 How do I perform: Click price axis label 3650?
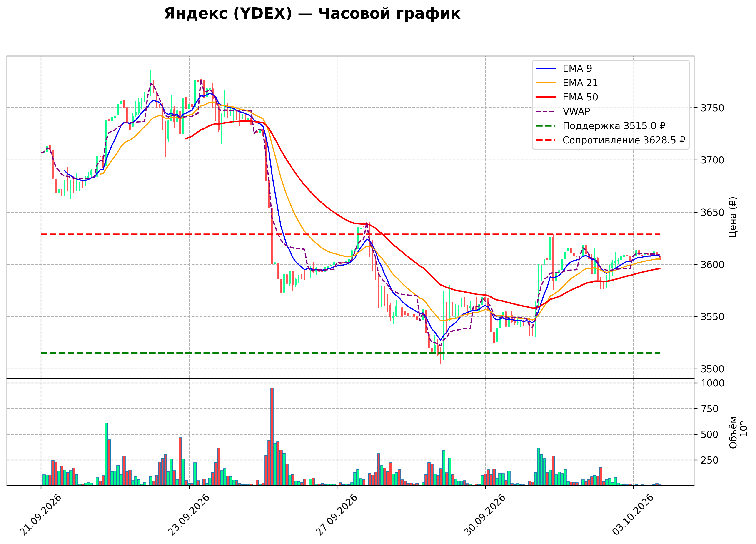712,213
